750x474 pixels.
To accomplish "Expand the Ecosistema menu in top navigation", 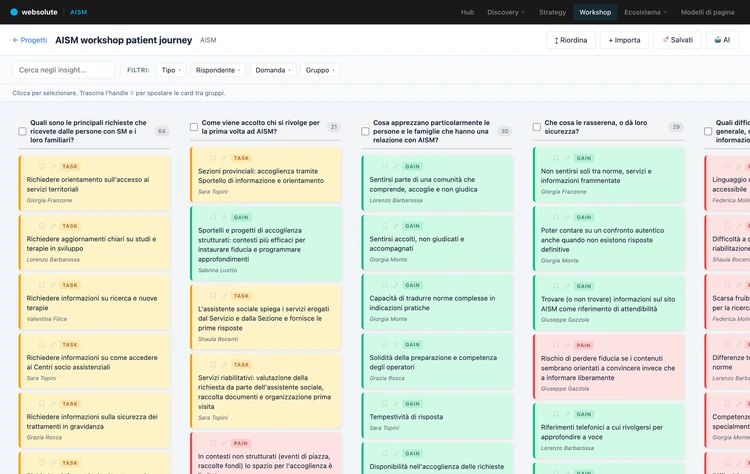I will 645,12.
